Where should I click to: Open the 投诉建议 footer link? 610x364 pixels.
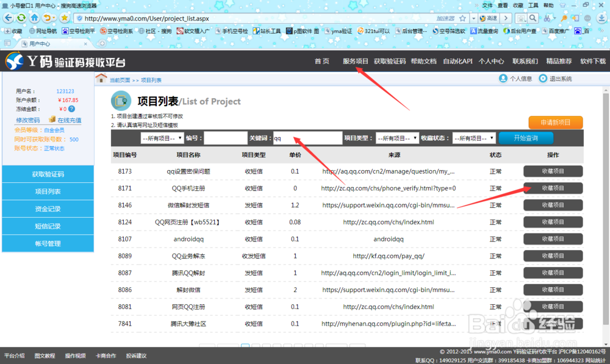pyautogui.click(x=136, y=355)
